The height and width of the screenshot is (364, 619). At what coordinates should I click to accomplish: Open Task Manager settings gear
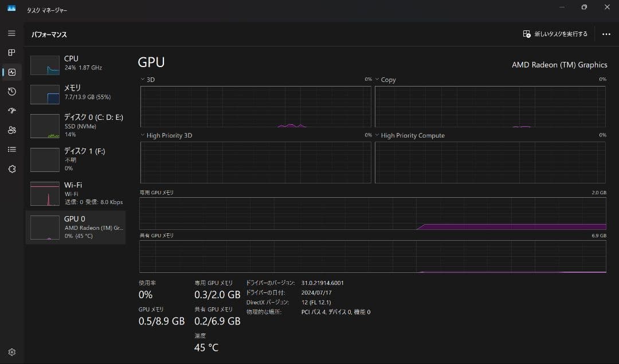coord(11,352)
